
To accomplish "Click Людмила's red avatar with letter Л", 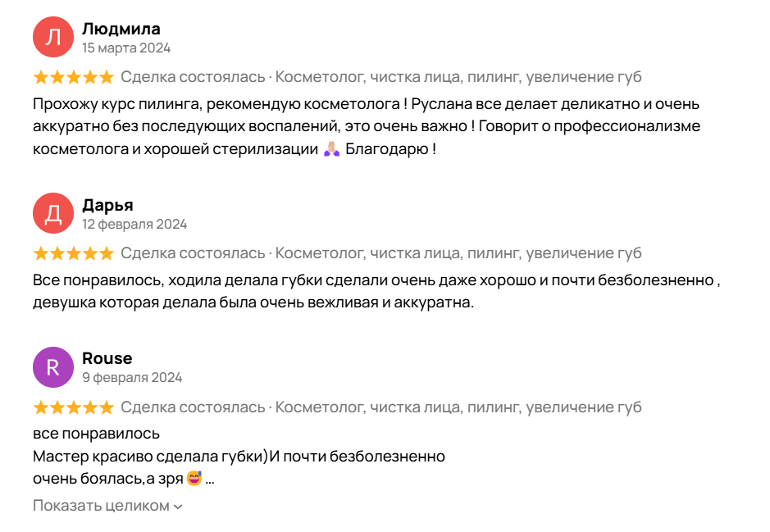I will [x=53, y=37].
